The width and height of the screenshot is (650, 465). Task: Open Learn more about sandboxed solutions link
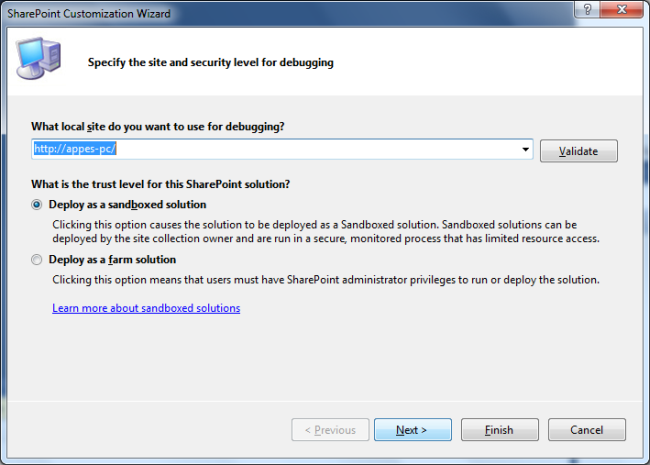[146, 308]
